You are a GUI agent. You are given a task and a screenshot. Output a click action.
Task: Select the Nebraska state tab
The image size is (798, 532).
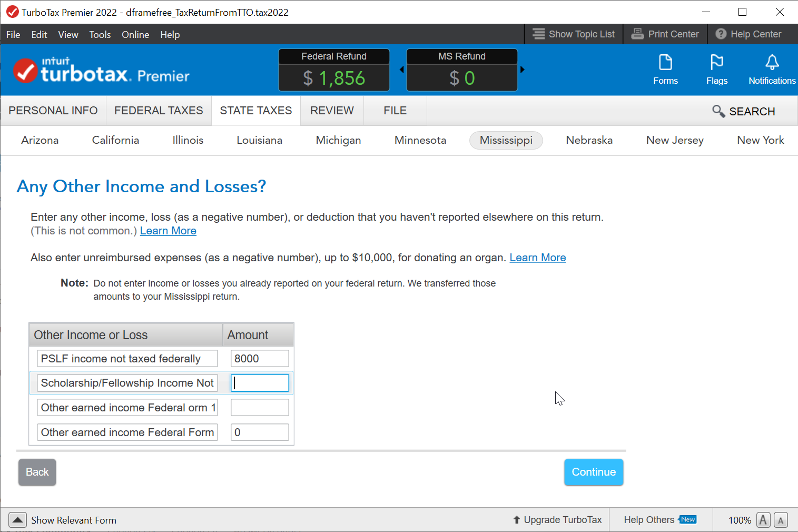tap(589, 140)
